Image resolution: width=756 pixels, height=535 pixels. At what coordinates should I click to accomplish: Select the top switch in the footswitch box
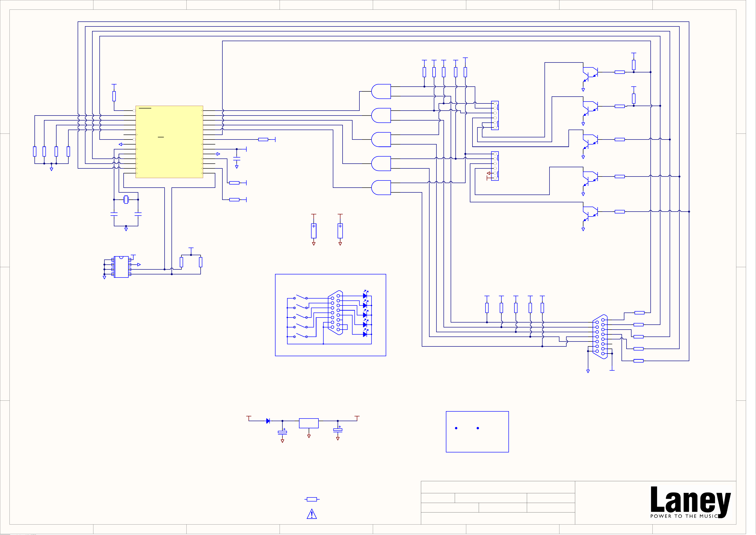(300, 297)
